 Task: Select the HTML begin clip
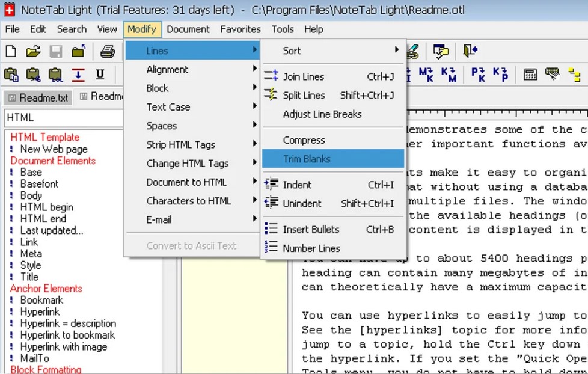pyautogui.click(x=46, y=207)
